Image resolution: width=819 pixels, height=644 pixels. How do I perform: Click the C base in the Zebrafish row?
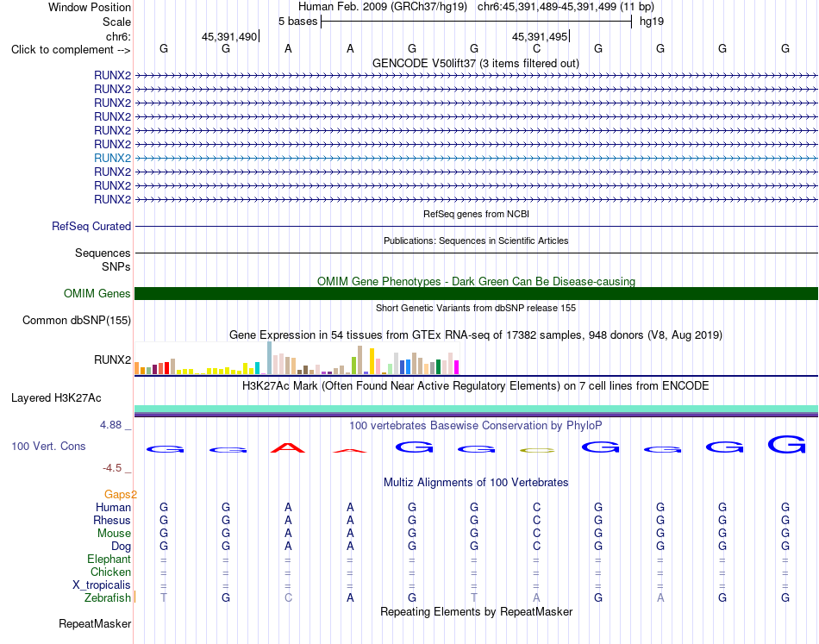click(x=288, y=597)
